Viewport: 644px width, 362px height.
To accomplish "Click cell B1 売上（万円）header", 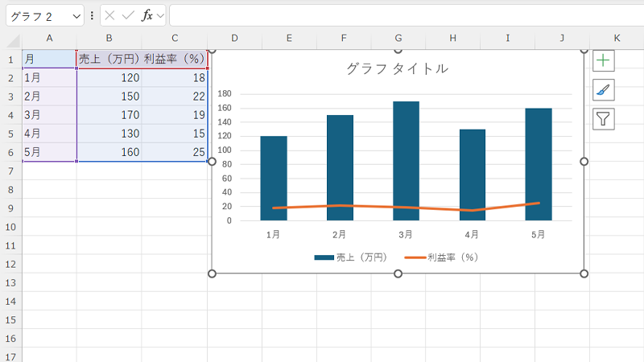I will tap(109, 59).
